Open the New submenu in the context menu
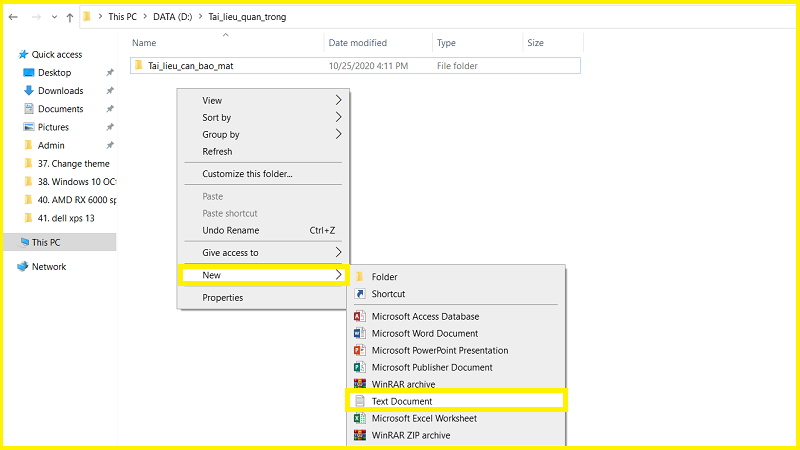The image size is (800, 450). coord(263,275)
